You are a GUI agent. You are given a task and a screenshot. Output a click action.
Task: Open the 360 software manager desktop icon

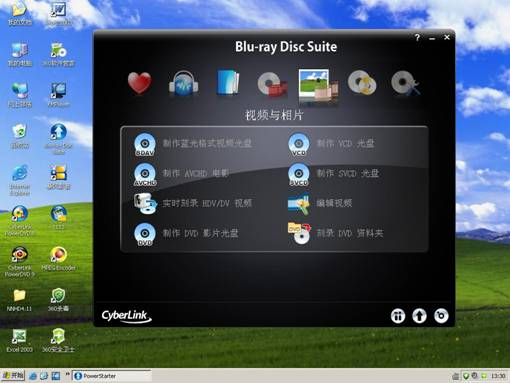59,54
